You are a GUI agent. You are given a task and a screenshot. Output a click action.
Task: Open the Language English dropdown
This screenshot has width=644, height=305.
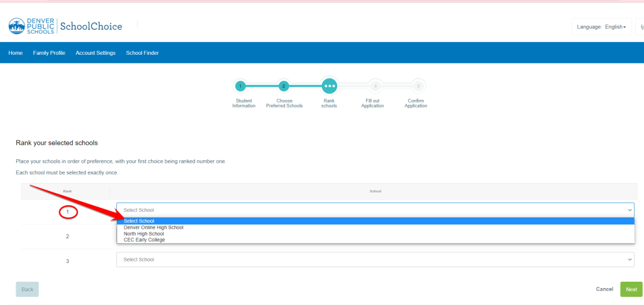coord(602,26)
